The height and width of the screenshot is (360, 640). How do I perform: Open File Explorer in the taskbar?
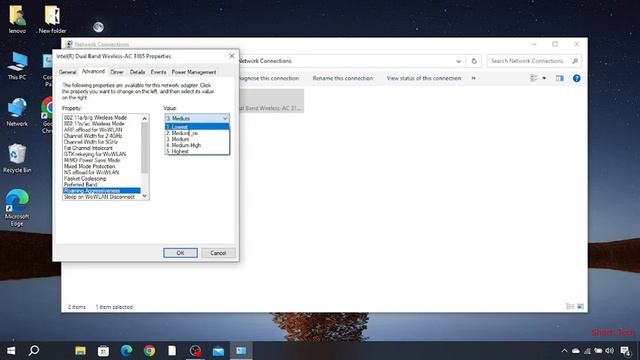click(80, 351)
